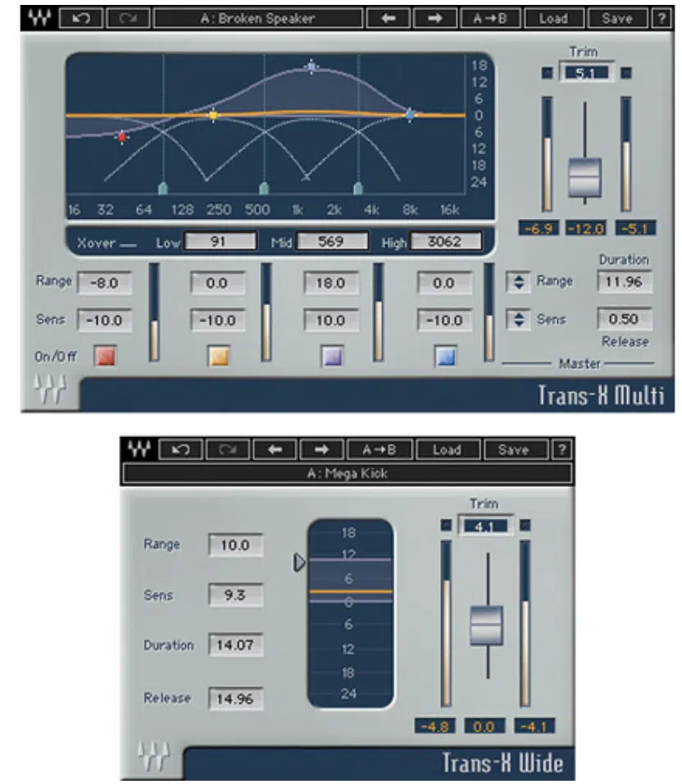Select the purple high-mid band marker on graph
The image size is (682, 784).
click(311, 66)
